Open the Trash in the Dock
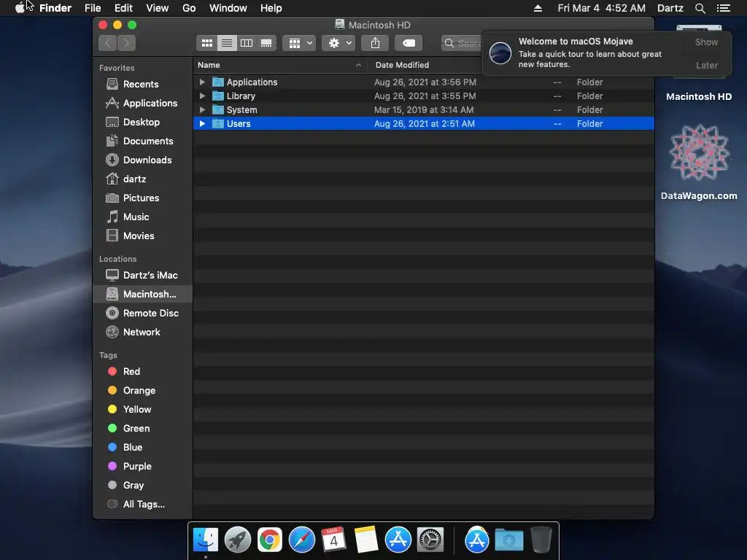The width and height of the screenshot is (747, 560). pyautogui.click(x=541, y=540)
